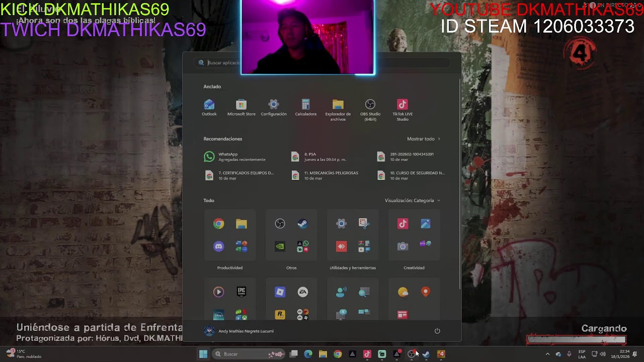This screenshot has height=362, width=644.
Task: Open WhatsApp recommended item
Action: 234,157
